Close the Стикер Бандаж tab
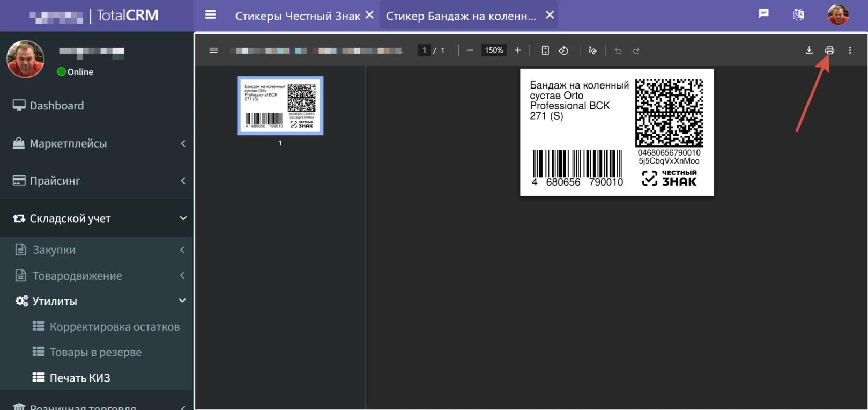The image size is (868, 410). point(550,15)
